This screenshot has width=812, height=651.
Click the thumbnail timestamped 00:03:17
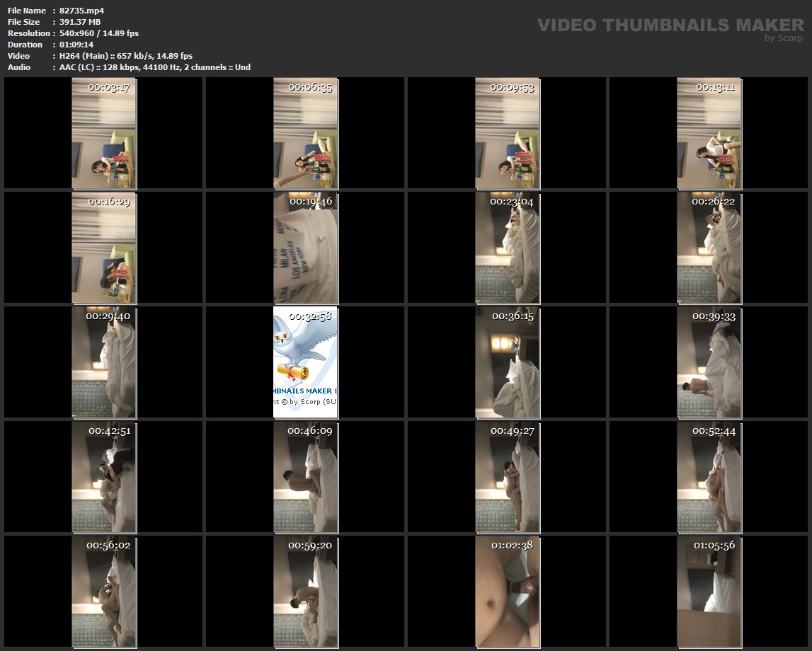103,133
